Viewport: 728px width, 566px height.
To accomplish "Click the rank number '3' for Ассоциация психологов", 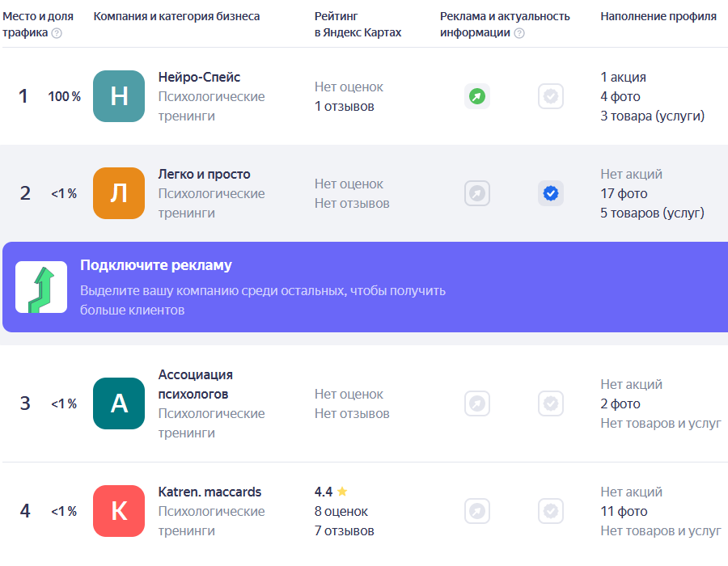I will (x=25, y=403).
